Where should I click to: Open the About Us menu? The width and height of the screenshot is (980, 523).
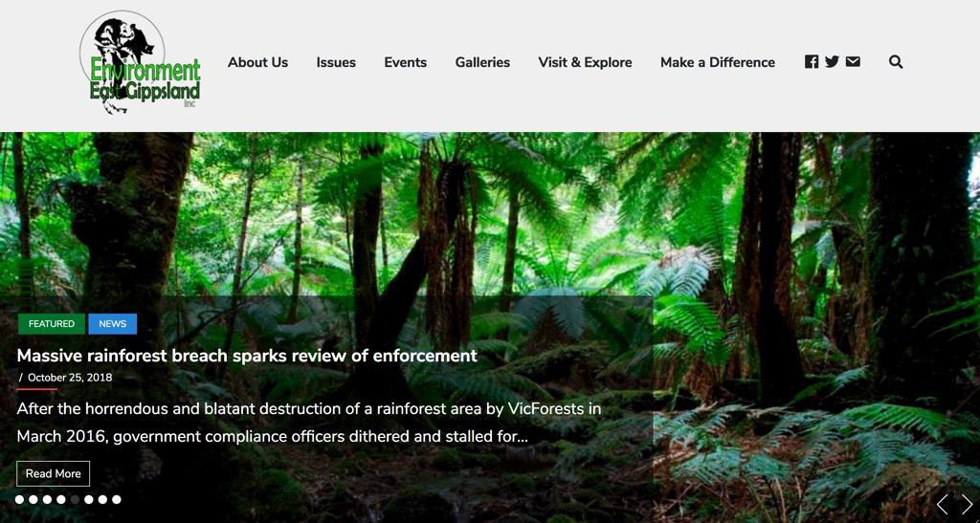click(x=257, y=62)
